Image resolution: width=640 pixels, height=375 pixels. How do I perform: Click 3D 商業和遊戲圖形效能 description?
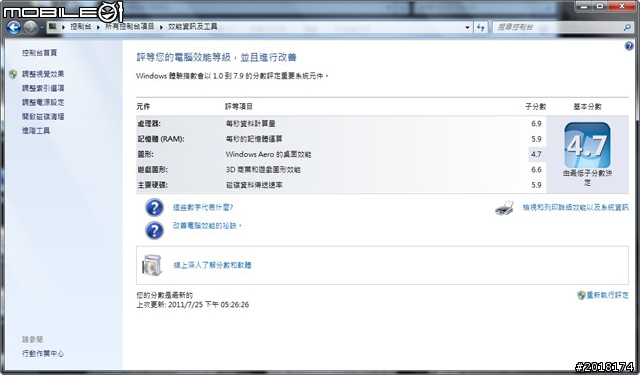click(263, 170)
